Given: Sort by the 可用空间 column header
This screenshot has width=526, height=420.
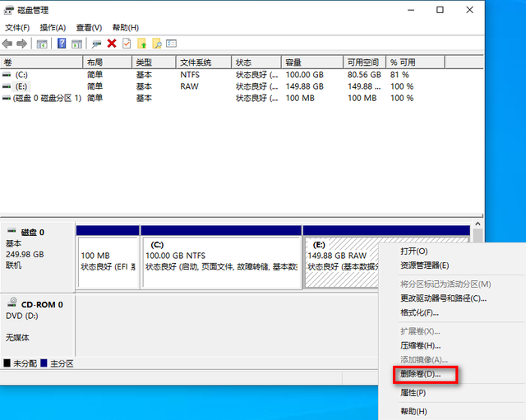Looking at the screenshot, I should 365,62.
